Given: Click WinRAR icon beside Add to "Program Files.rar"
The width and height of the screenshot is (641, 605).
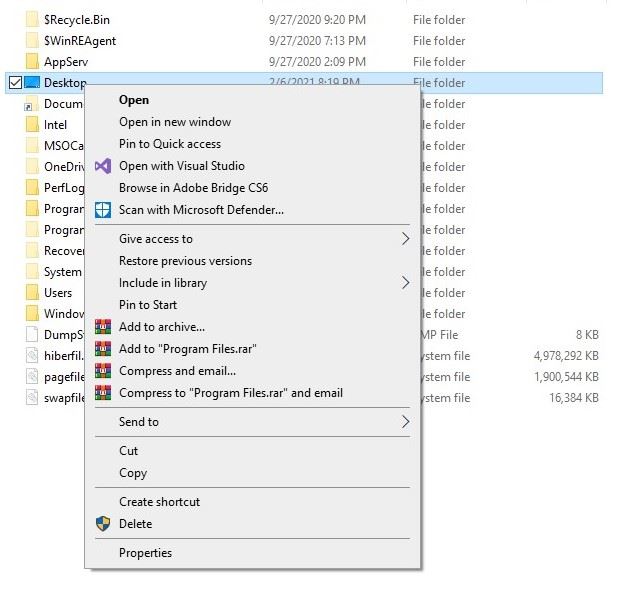Looking at the screenshot, I should 103,349.
